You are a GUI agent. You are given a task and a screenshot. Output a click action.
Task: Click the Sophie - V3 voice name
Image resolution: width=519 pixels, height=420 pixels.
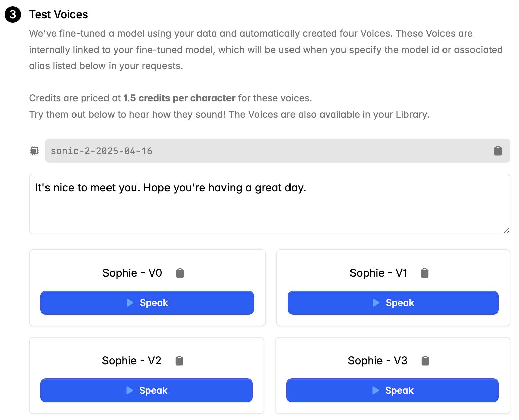(377, 361)
